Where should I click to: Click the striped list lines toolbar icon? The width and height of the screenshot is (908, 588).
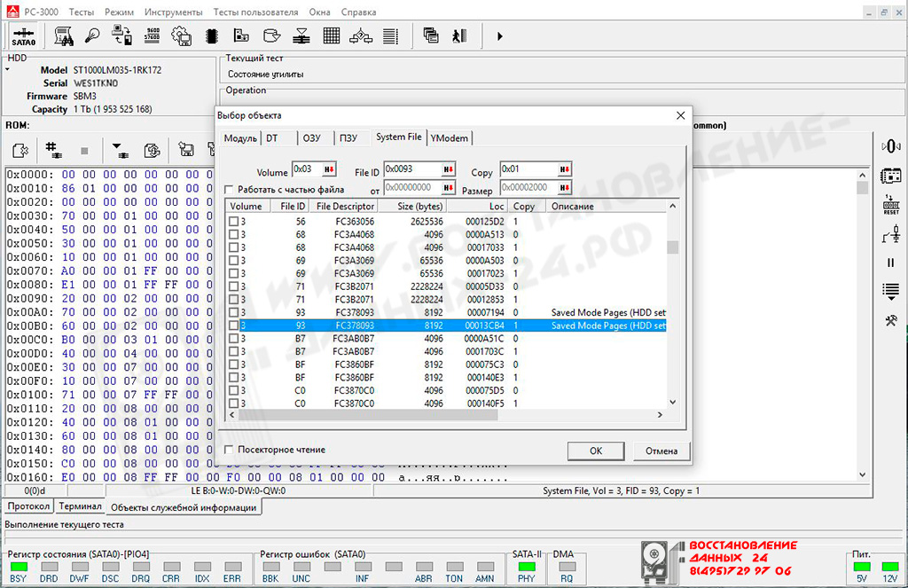pyautogui.click(x=391, y=35)
